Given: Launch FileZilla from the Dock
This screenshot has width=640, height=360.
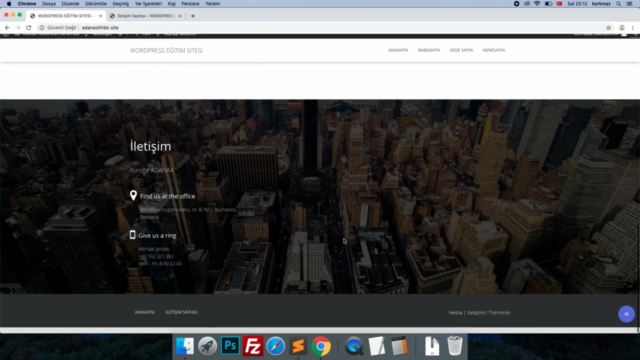Looking at the screenshot, I should click(x=253, y=346).
